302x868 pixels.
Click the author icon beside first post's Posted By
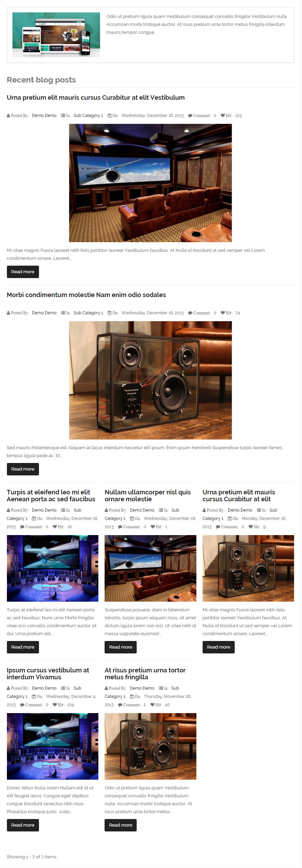8,116
